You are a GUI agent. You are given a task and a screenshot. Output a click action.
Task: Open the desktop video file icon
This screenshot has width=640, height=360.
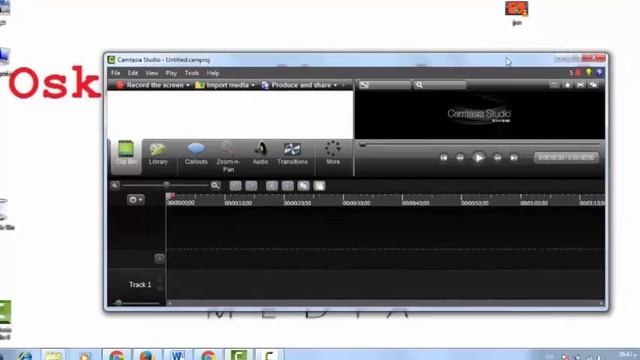517,12
